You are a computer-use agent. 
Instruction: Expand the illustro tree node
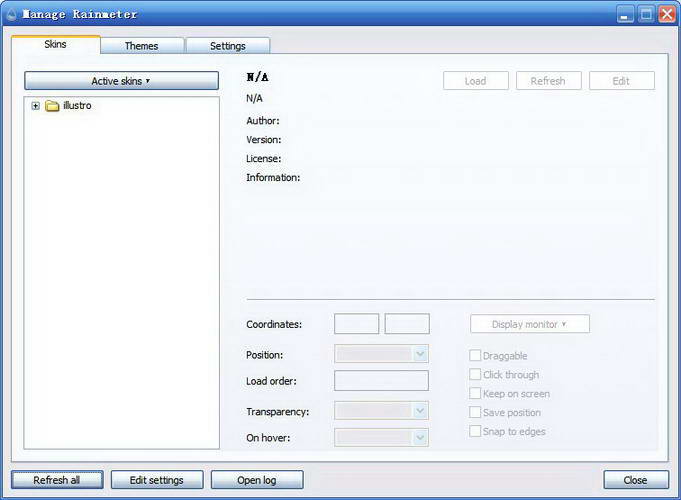36,106
